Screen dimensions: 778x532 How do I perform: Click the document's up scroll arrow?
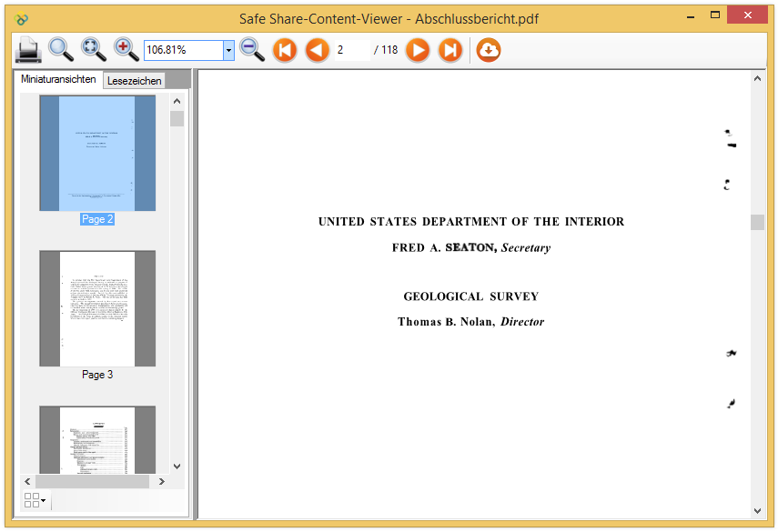757,78
